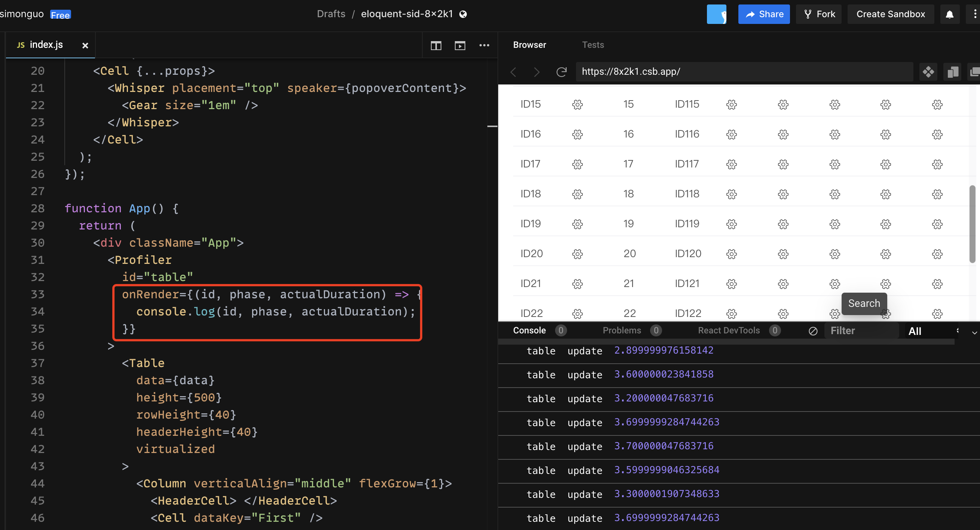Switch to the Problems tab
Screen dimensions: 980x530
pyautogui.click(x=622, y=330)
